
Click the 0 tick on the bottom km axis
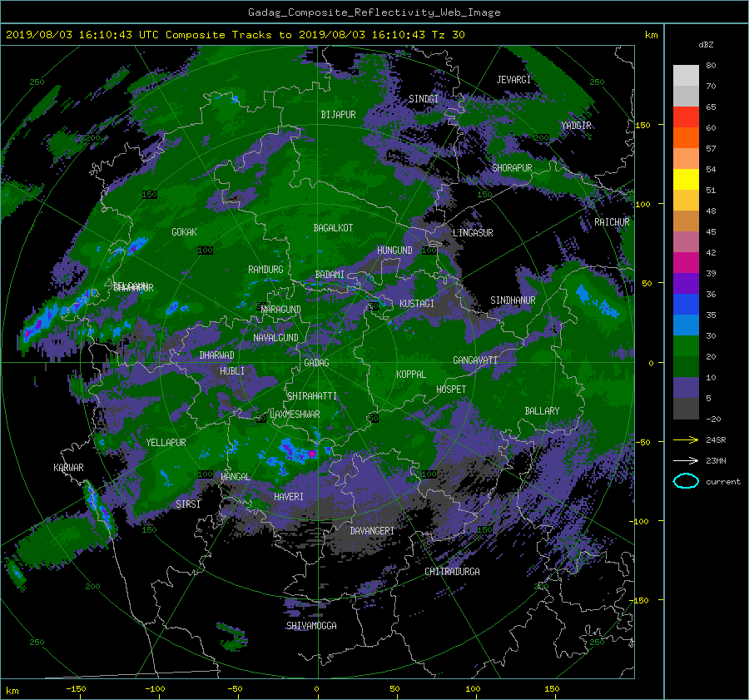click(316, 688)
